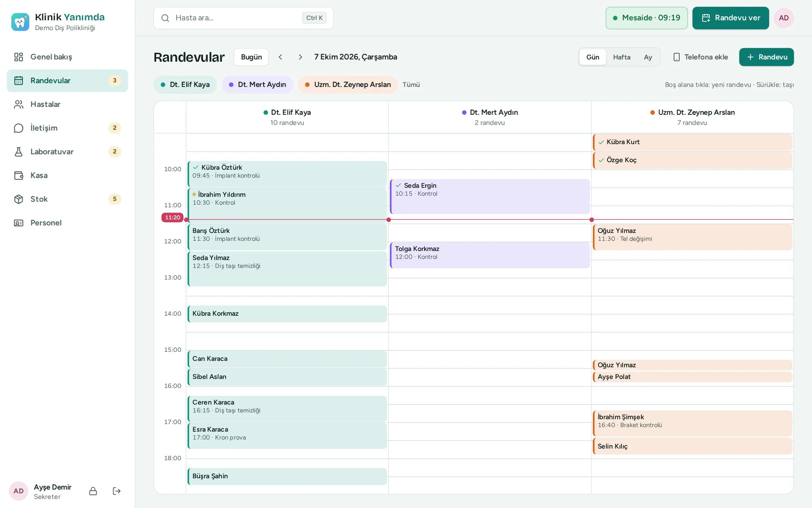812x508 pixels.
Task: Toggle the Dt. Elif Kaya filter chip
Action: point(185,85)
